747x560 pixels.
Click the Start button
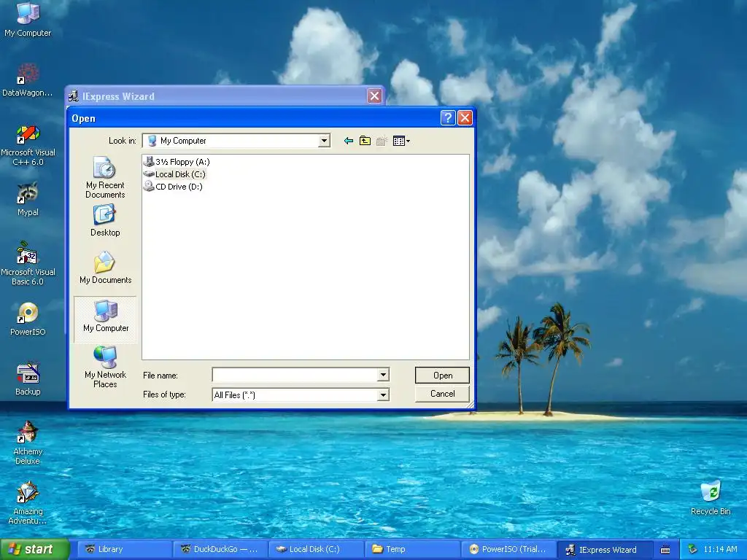click(x=34, y=549)
